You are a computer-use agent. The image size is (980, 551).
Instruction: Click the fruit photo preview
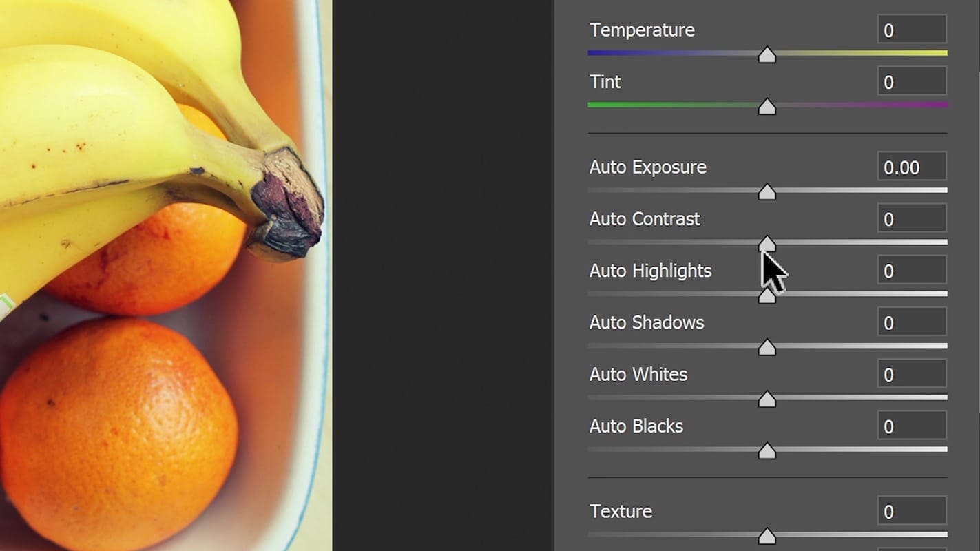(165, 275)
